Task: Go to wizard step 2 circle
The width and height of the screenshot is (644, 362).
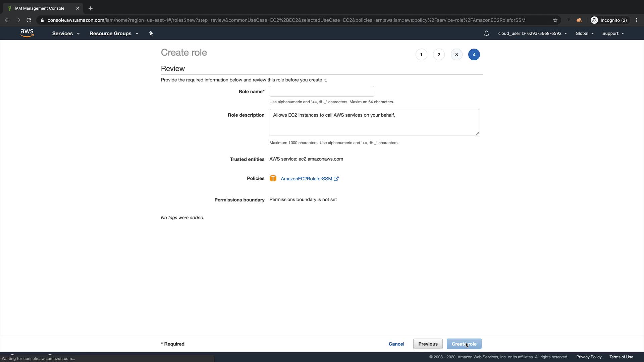Action: point(439,55)
